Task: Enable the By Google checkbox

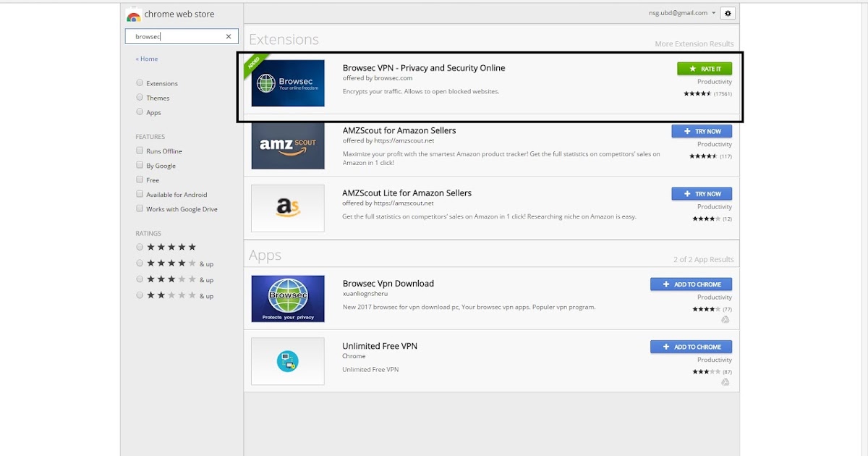Action: coord(140,165)
